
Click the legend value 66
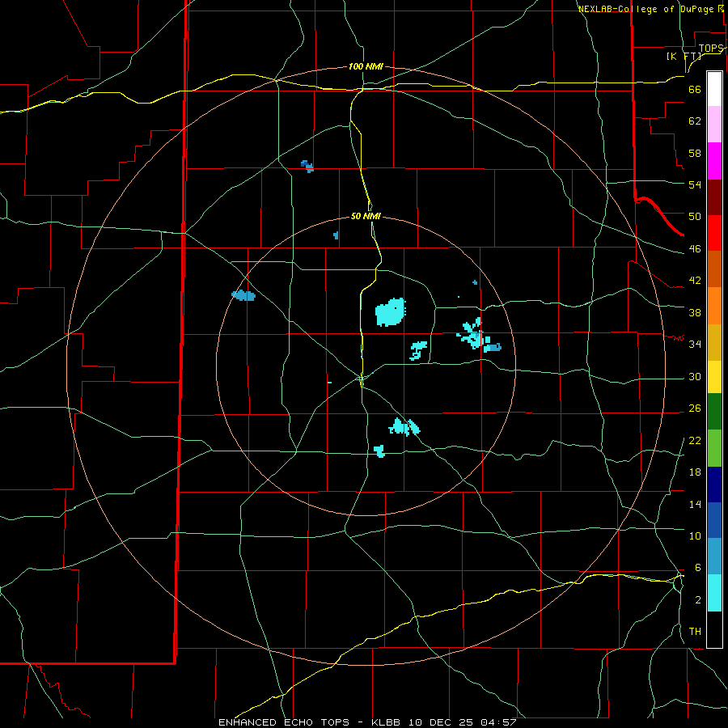click(695, 89)
